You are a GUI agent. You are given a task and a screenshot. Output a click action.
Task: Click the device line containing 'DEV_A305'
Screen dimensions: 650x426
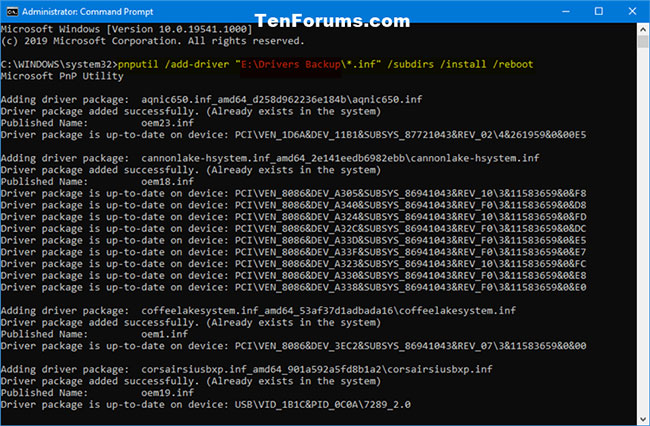(293, 194)
